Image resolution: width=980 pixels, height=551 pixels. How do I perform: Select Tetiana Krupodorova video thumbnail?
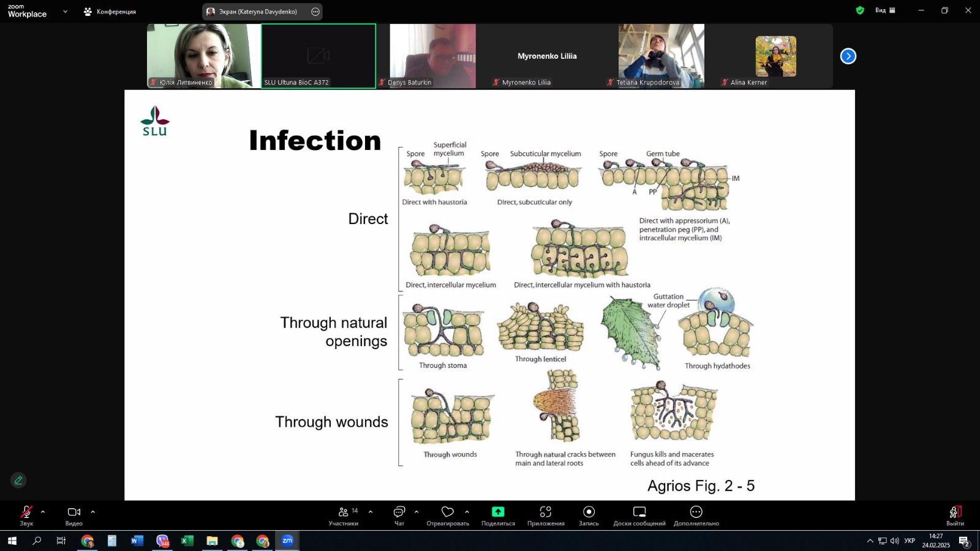(661, 56)
